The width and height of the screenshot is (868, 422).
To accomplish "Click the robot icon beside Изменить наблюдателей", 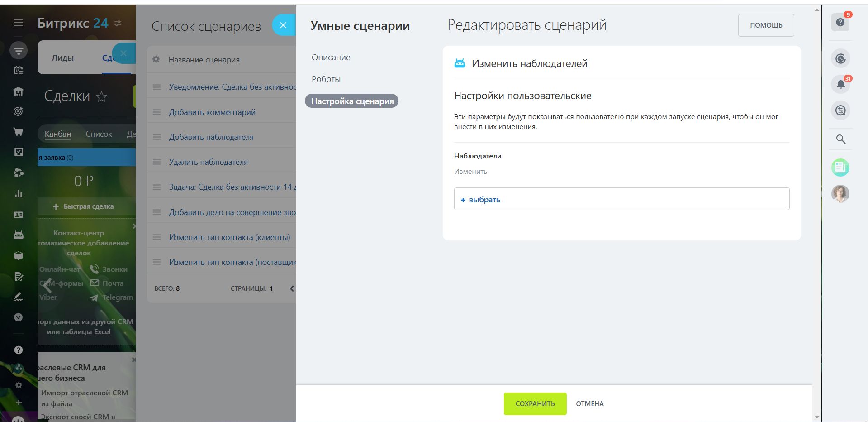I will click(460, 63).
